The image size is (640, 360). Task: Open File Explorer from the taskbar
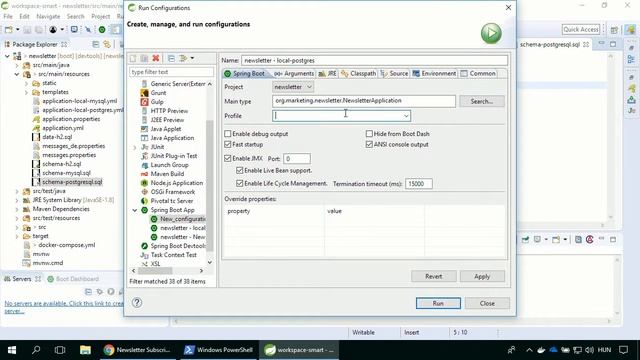[85, 350]
